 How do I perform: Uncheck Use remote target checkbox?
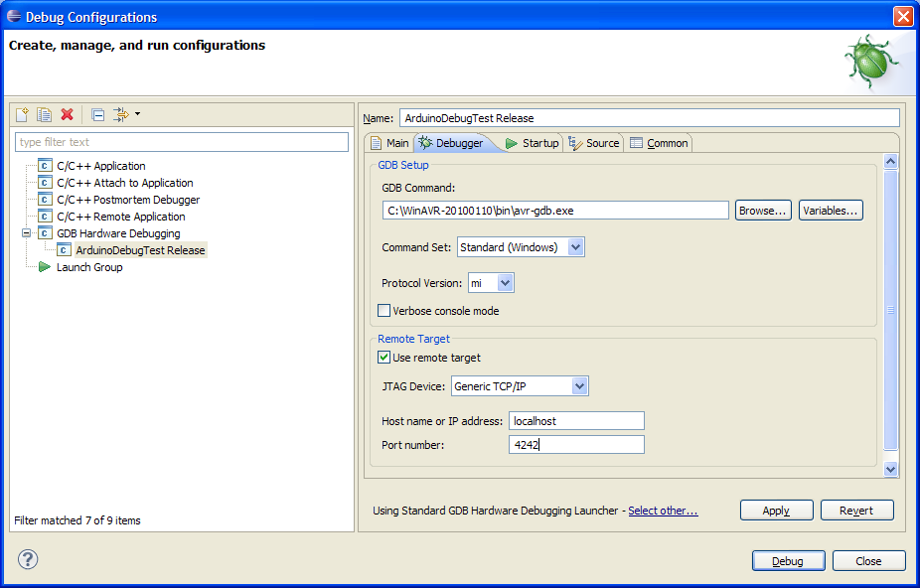pos(384,358)
